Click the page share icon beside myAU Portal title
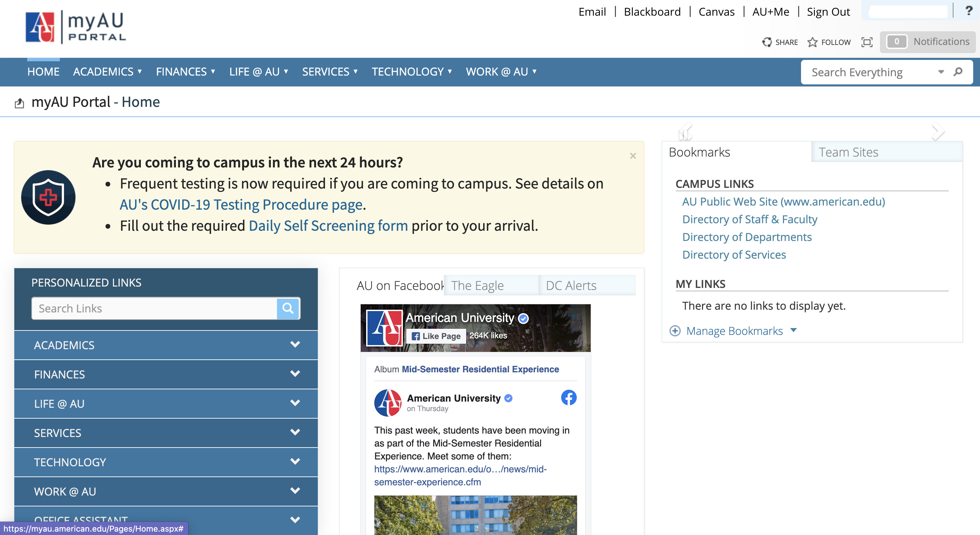 click(19, 103)
